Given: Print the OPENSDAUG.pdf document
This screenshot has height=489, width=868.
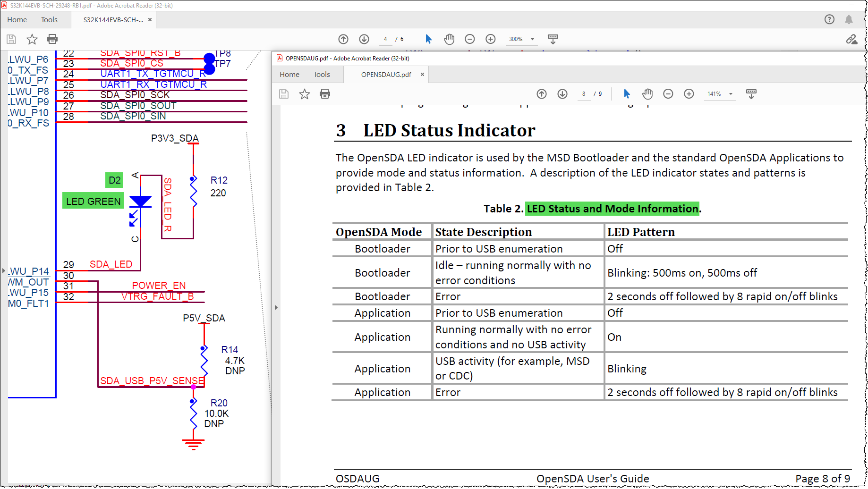Looking at the screenshot, I should click(325, 94).
